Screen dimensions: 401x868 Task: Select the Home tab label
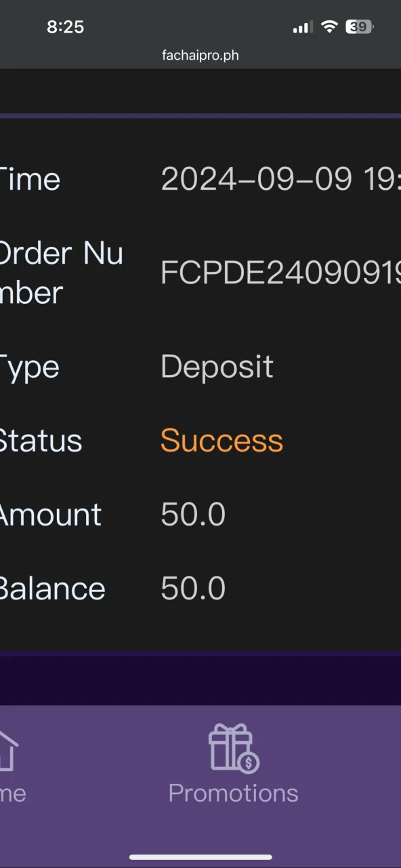[x=12, y=793]
